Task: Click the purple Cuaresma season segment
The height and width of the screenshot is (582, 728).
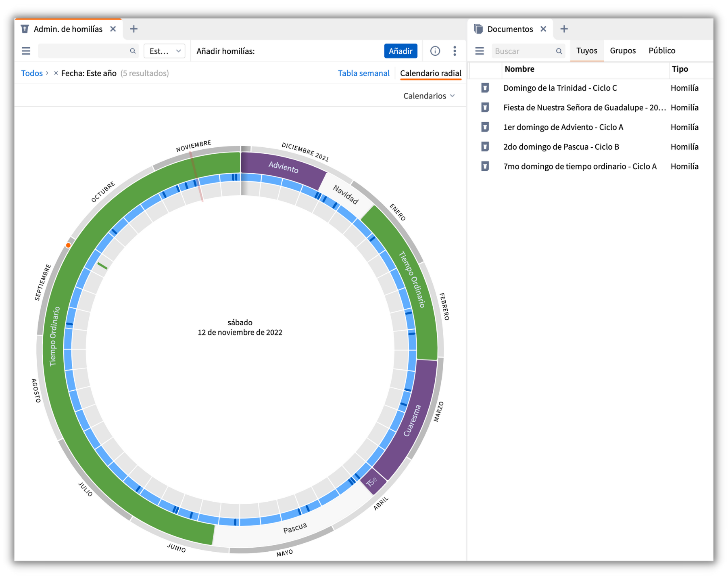Action: coord(411,421)
